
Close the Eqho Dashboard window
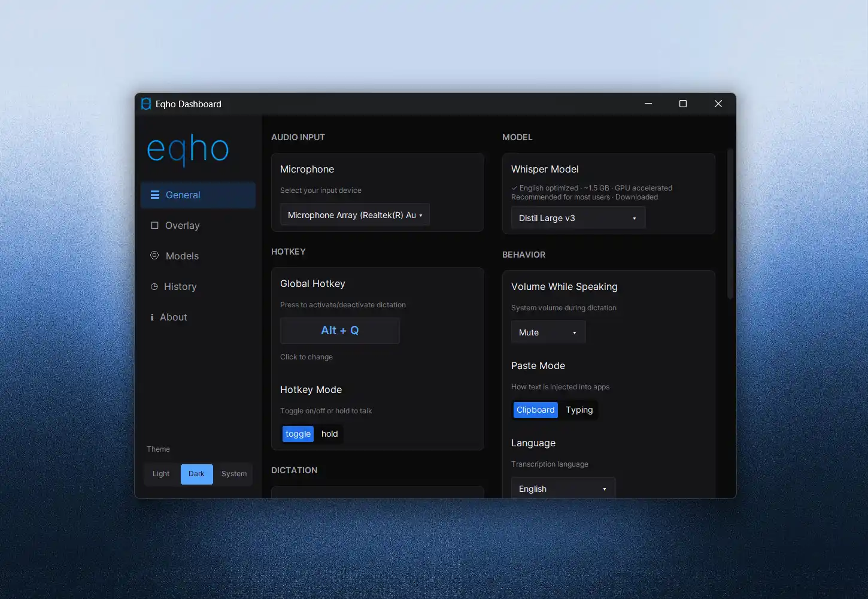[718, 104]
